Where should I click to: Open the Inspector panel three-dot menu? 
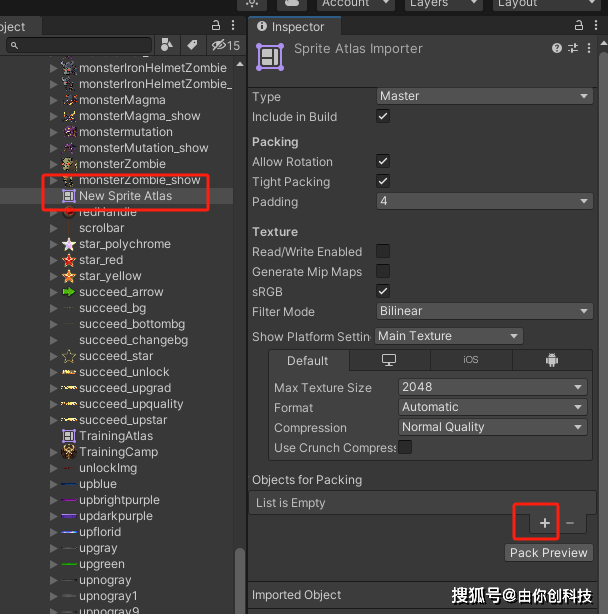596,25
